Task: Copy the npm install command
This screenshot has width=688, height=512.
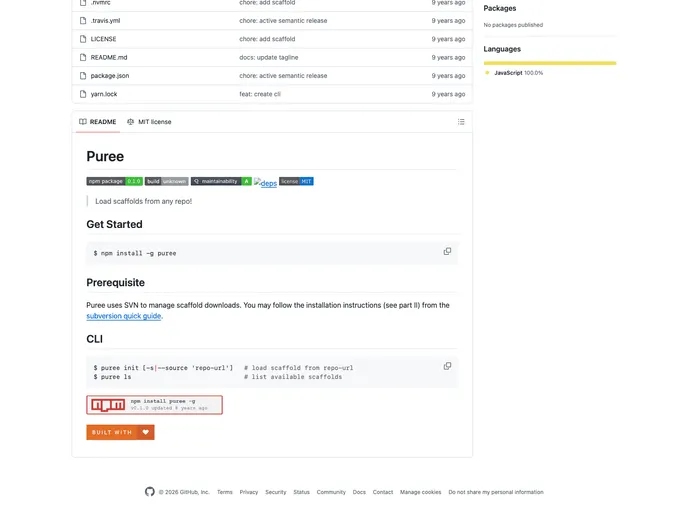Action: click(447, 252)
